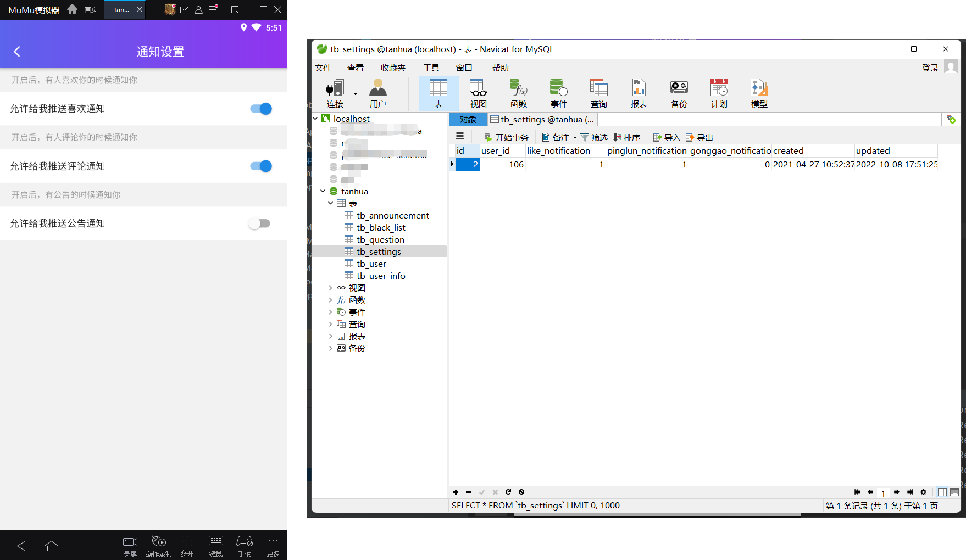Expand the 视图 tree node
The width and height of the screenshot is (966, 560).
pyautogui.click(x=330, y=288)
